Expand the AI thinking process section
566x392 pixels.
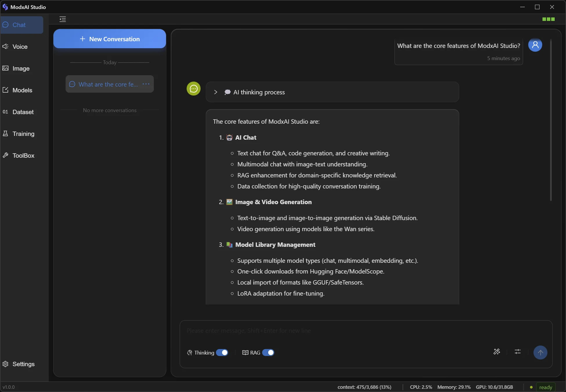point(216,92)
